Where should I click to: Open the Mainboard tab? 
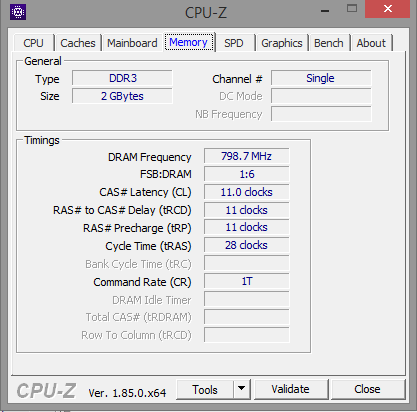[132, 43]
